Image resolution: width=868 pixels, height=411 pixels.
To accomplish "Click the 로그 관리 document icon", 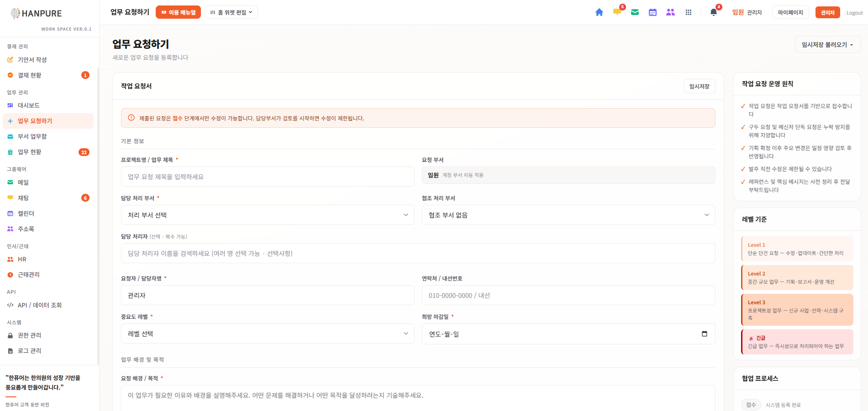I will point(10,351).
